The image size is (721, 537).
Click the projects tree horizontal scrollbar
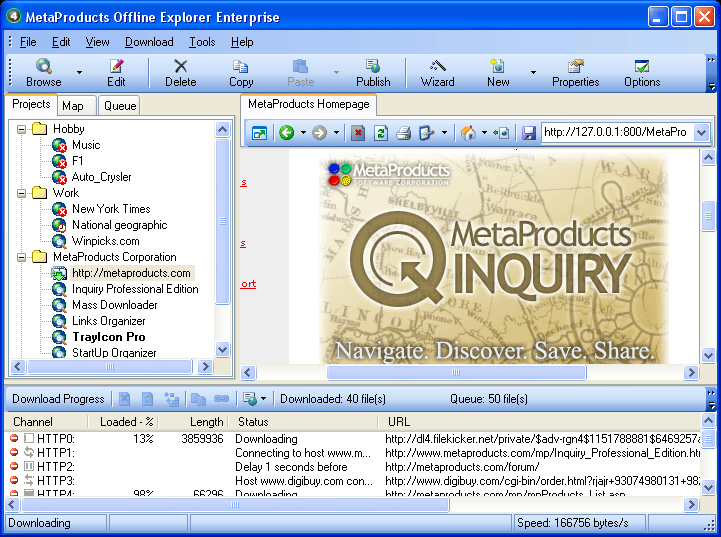click(x=109, y=366)
